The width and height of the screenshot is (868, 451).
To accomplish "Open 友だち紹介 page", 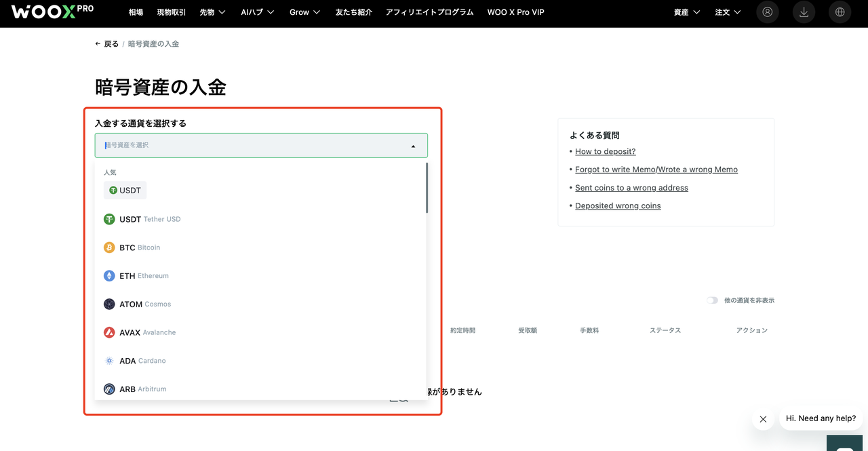I will 353,12.
